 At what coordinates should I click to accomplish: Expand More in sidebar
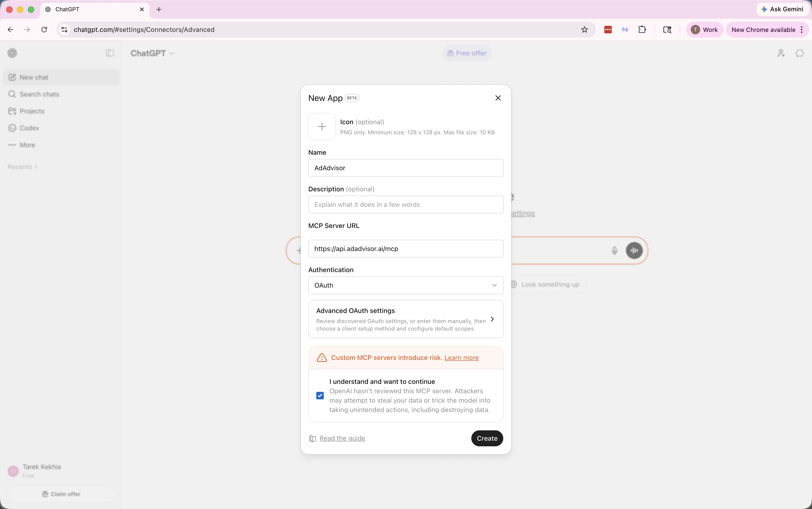click(61, 145)
